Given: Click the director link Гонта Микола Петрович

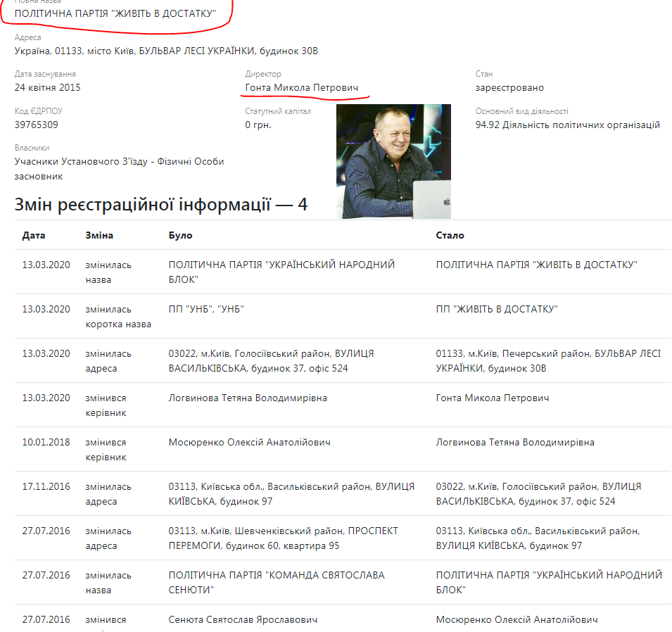Looking at the screenshot, I should coord(301,87).
